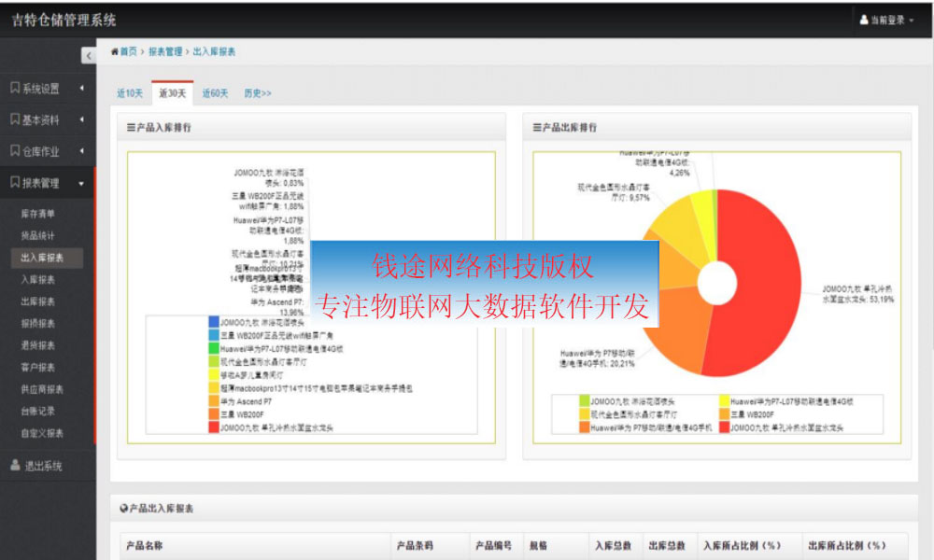
Task: Expand the 仓库作业 menu chevron
Action: [x=82, y=150]
